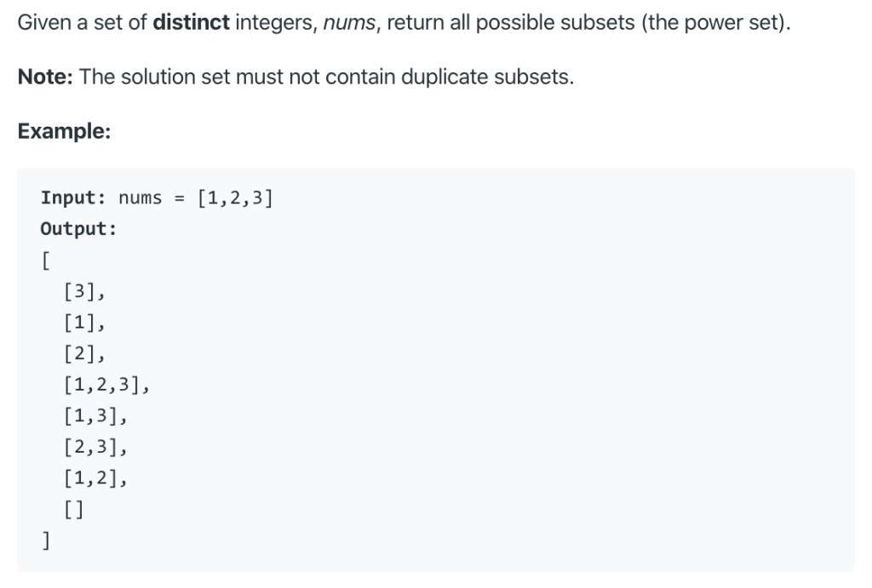Select the "[2]," subset line
Viewport: 872px width, 588px height.
point(84,354)
